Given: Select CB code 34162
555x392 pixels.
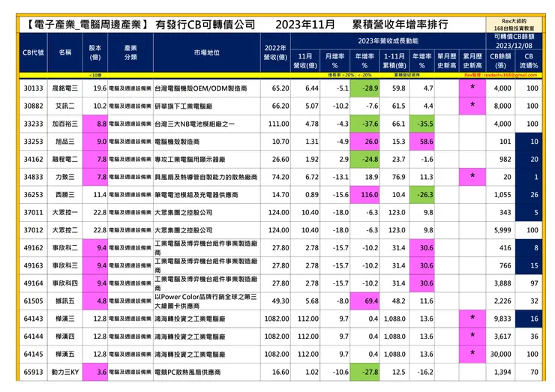Looking at the screenshot, I should [x=33, y=159].
